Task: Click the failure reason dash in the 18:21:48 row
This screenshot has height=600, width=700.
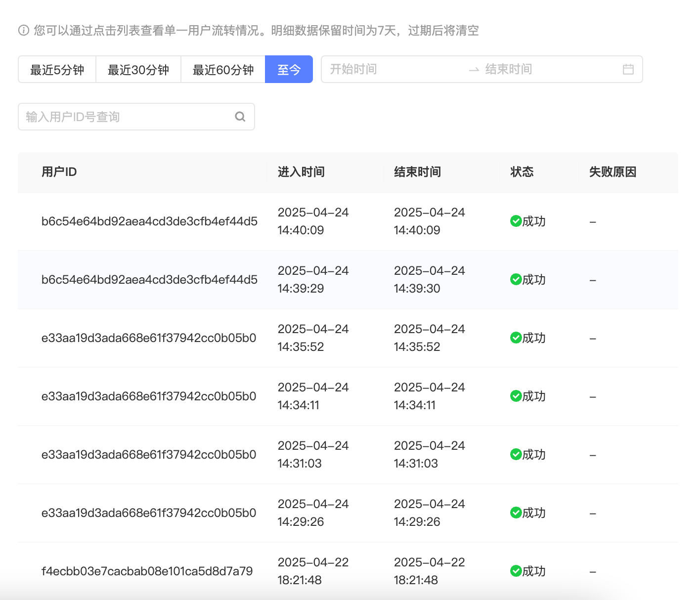Action: (x=593, y=572)
